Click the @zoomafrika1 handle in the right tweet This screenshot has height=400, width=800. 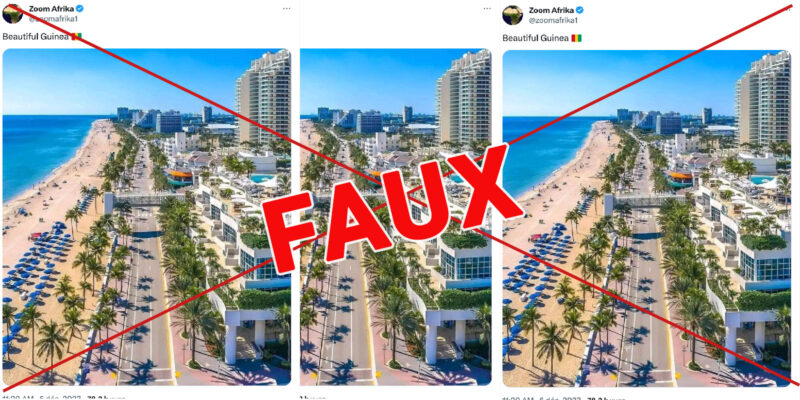click(x=553, y=20)
